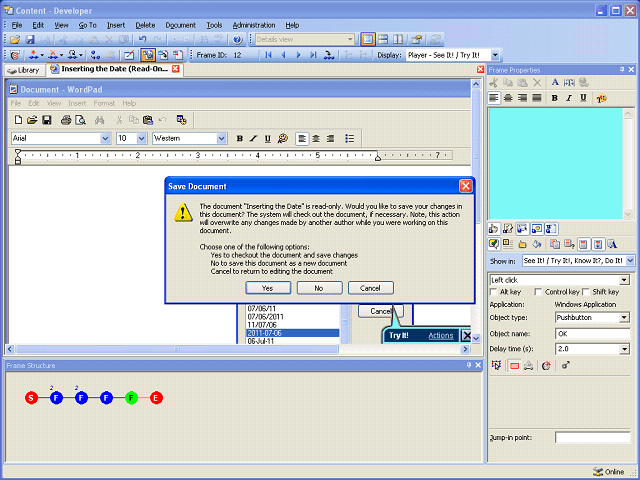Viewport: 640px width, 480px height.
Task: Click the Online status bar indicator
Action: click(608, 472)
